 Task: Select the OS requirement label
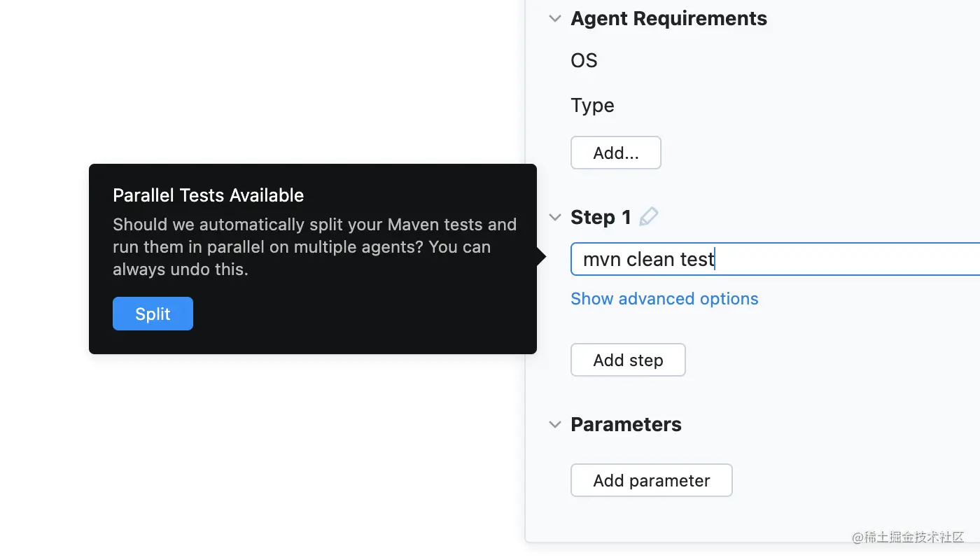coord(584,61)
